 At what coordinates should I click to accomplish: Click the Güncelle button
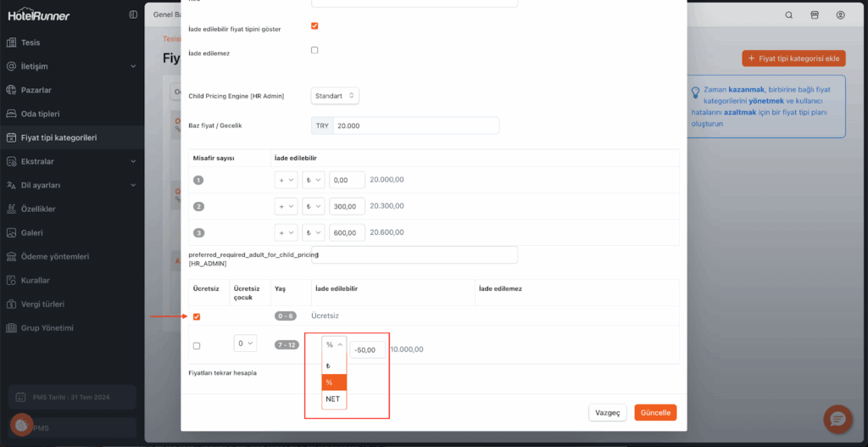pos(655,412)
